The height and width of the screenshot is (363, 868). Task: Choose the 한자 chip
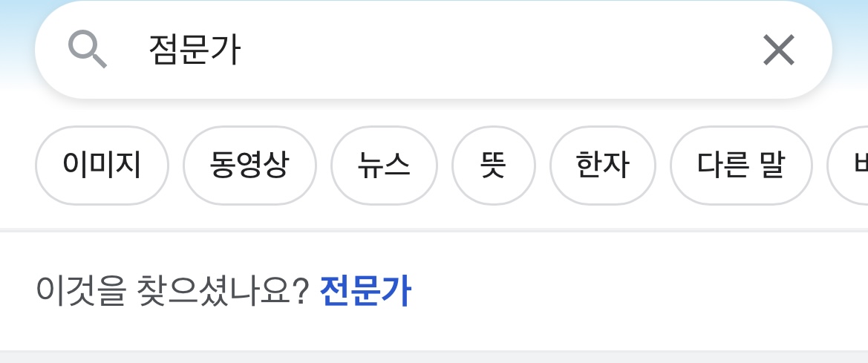tap(602, 166)
